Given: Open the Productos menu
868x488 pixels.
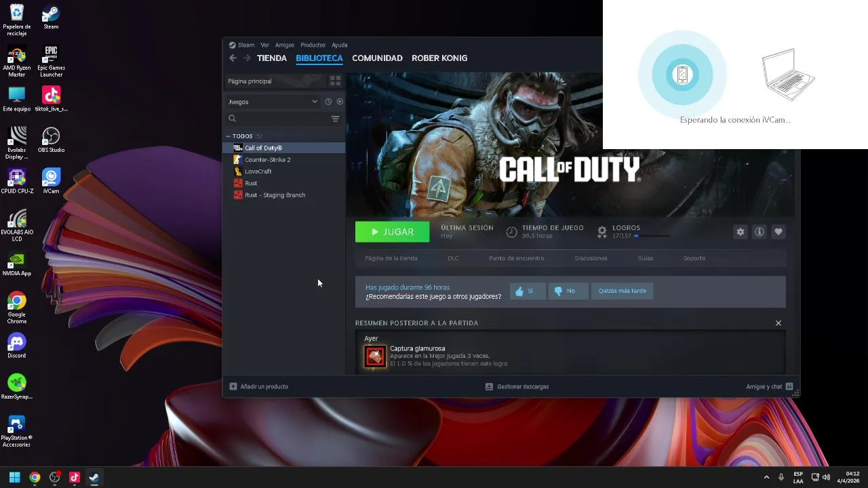Looking at the screenshot, I should (x=313, y=45).
